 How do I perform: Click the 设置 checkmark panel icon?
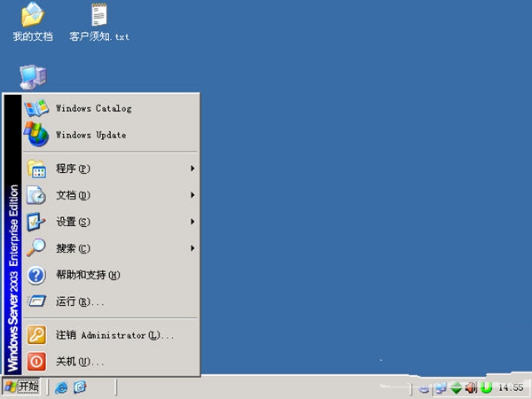(x=36, y=222)
